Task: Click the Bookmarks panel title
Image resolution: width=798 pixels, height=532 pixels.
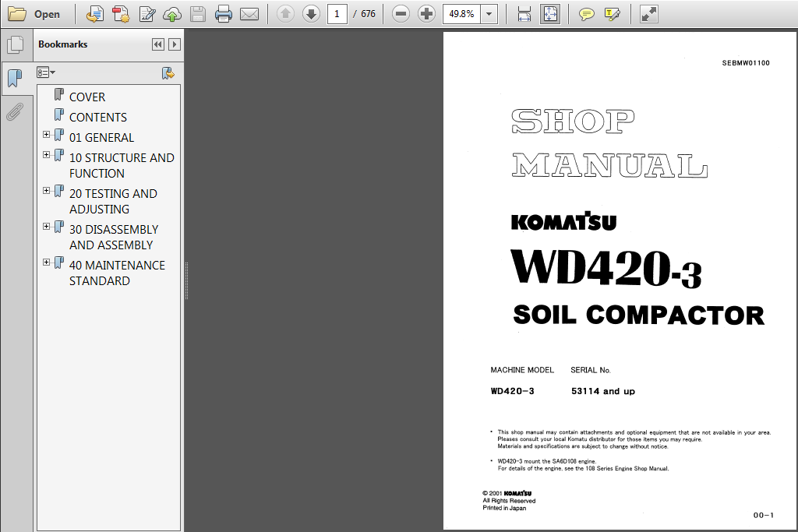Action: pos(62,44)
